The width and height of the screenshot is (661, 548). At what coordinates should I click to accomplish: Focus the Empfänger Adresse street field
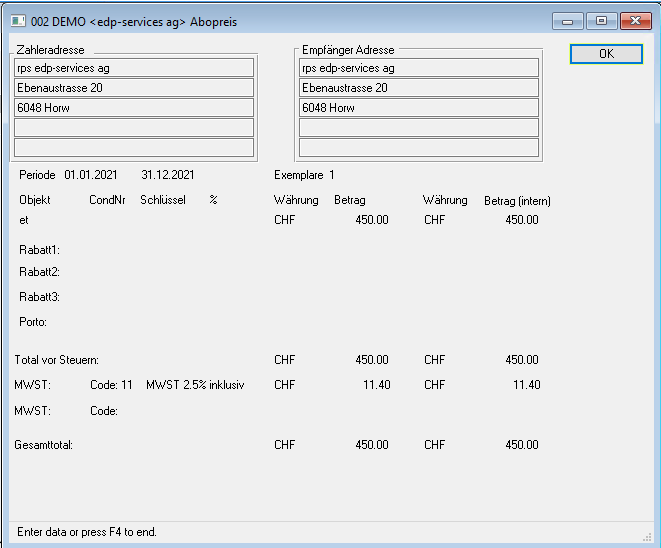click(x=418, y=88)
